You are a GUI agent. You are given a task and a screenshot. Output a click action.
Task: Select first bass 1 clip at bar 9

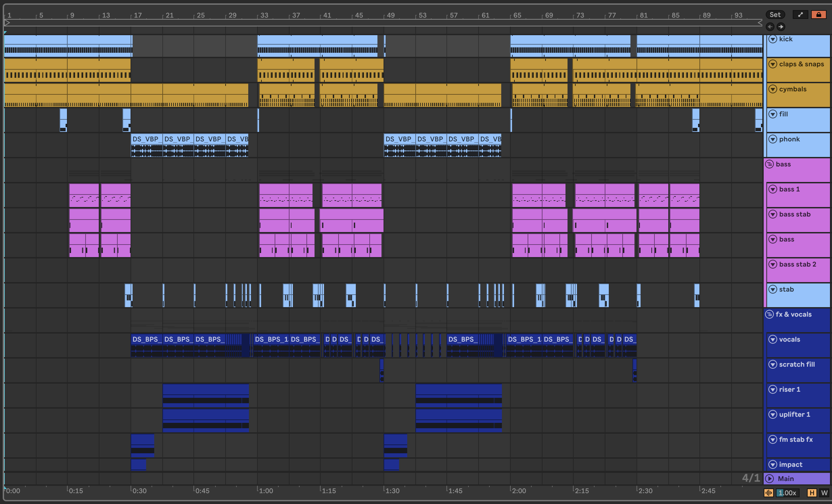[84, 195]
